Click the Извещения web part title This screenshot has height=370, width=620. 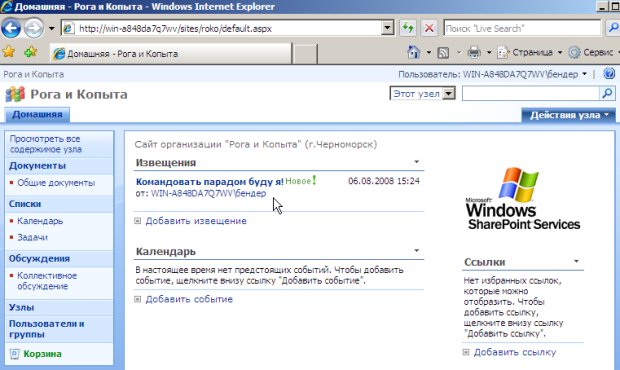(166, 162)
